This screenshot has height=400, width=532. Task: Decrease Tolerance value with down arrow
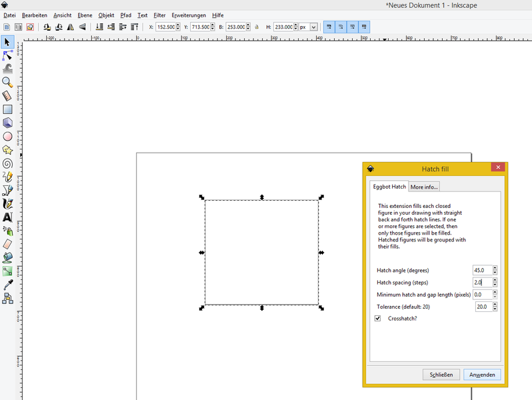point(495,309)
